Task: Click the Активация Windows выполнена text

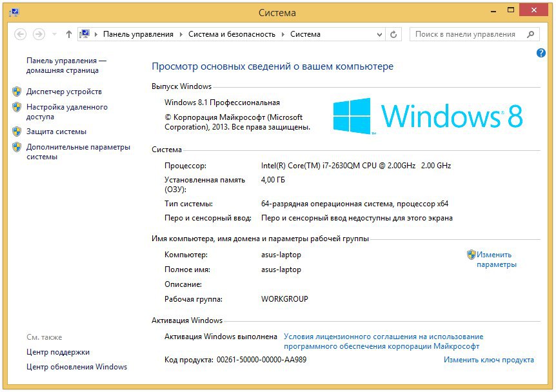Action: [x=221, y=337]
